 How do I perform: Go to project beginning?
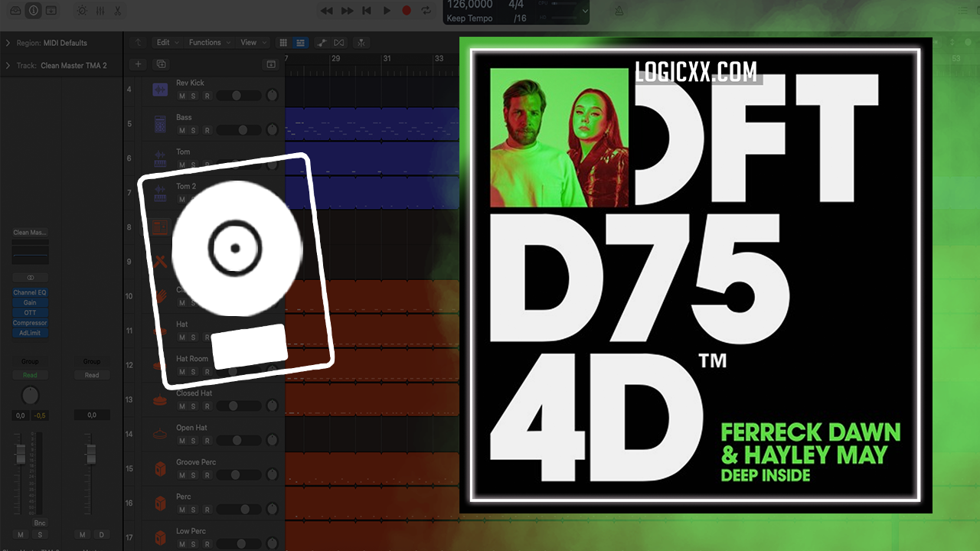tap(367, 11)
